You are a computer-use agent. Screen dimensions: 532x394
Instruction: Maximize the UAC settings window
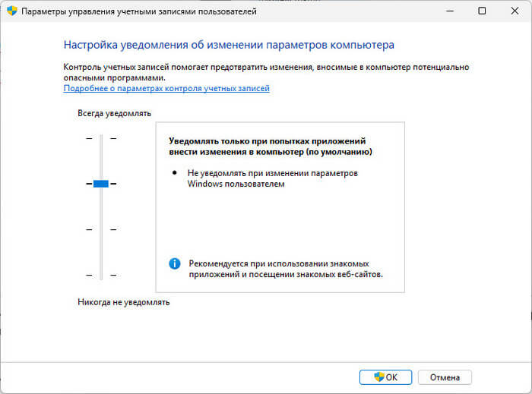(x=482, y=11)
